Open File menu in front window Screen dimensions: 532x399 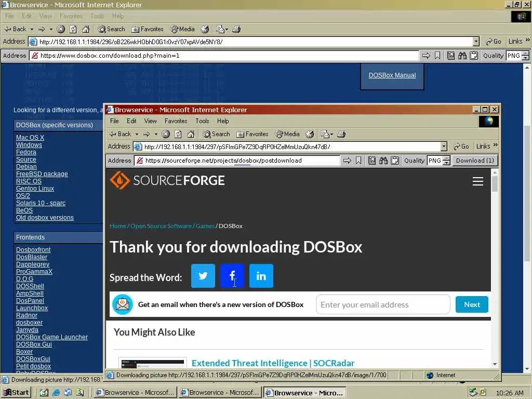114,121
